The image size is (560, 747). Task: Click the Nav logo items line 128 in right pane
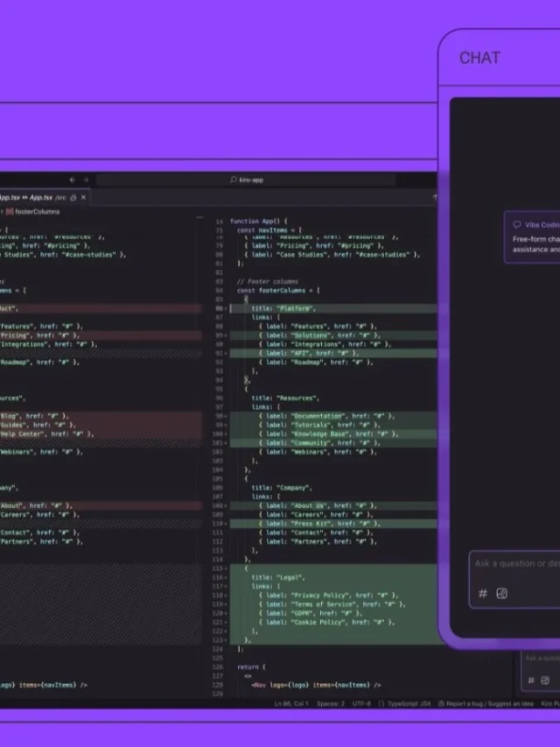pos(316,685)
